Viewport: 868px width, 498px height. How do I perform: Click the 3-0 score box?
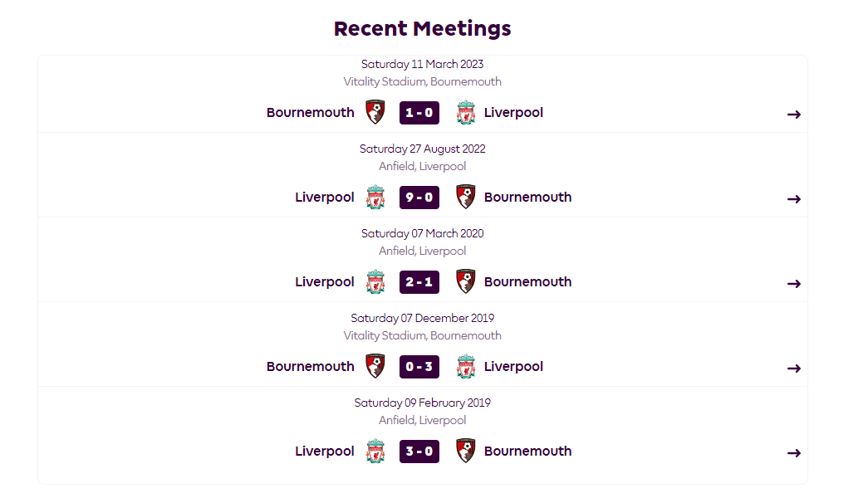[x=419, y=452]
